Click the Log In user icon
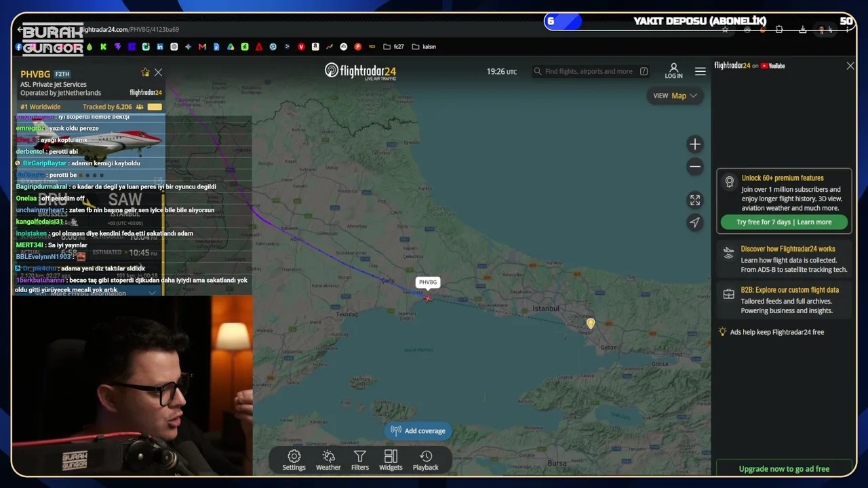Image resolution: width=868 pixels, height=488 pixels. click(x=674, y=71)
